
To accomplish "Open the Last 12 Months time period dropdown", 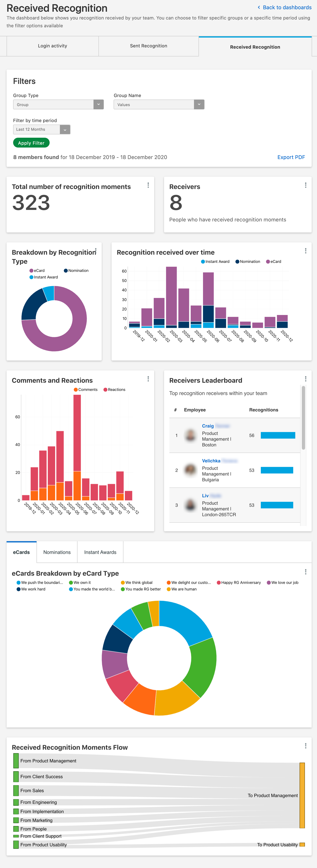I will pyautogui.click(x=65, y=129).
